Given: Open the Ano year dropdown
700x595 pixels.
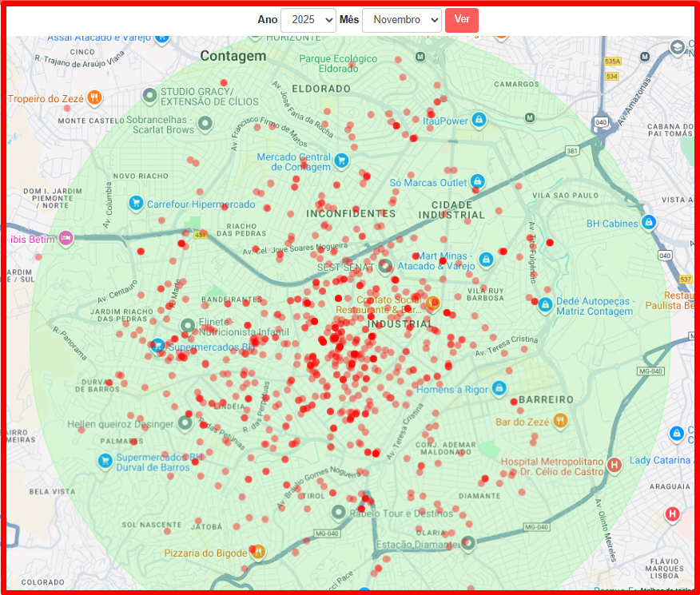Looking at the screenshot, I should pyautogui.click(x=308, y=20).
